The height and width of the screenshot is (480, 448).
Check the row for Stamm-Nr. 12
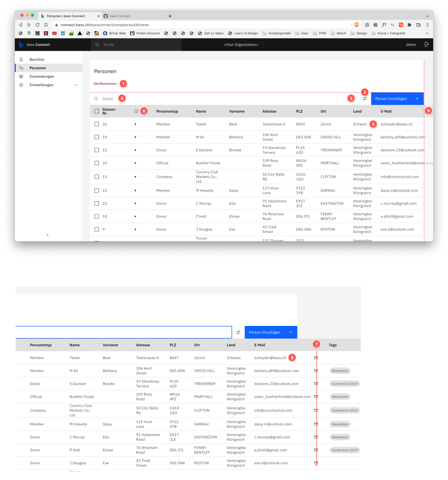97,150
